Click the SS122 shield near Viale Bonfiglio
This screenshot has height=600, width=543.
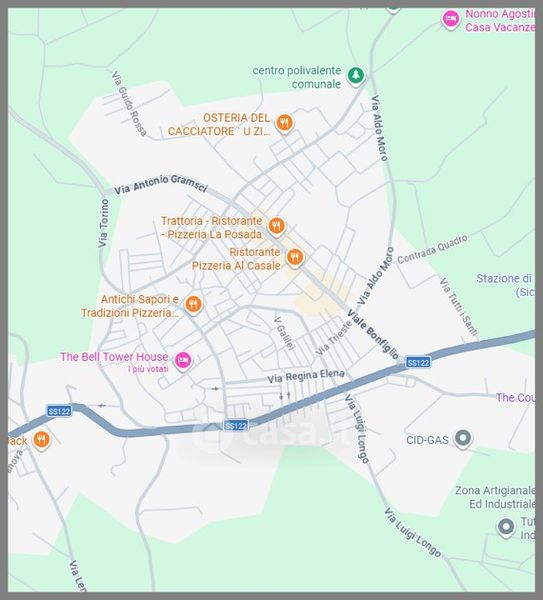(x=418, y=362)
